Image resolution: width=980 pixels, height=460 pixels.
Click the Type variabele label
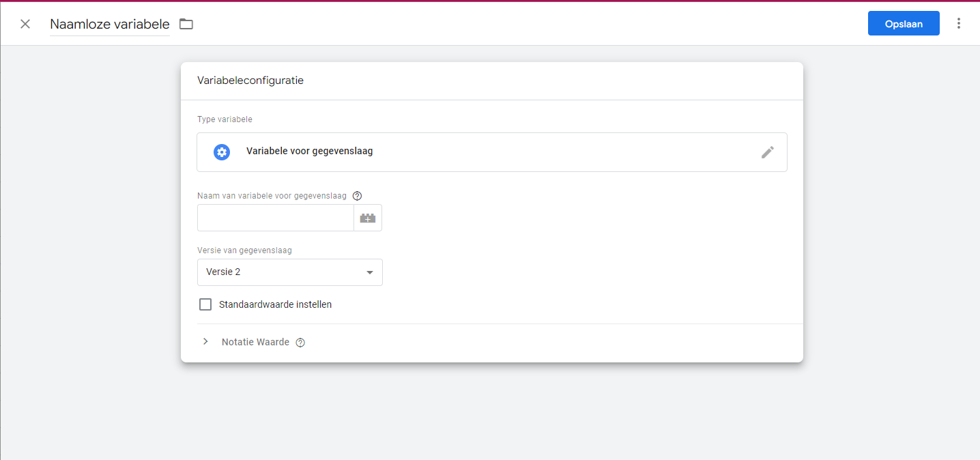coord(225,119)
